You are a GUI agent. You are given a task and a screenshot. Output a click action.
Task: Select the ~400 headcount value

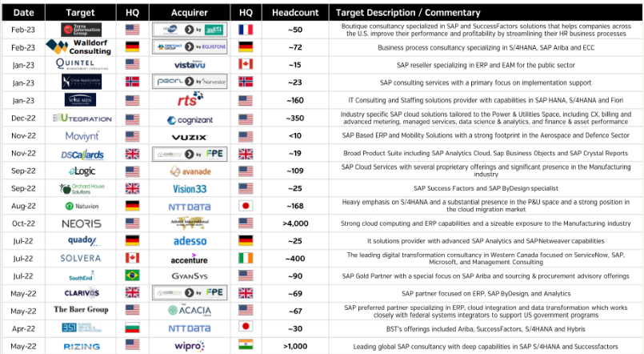point(295,259)
